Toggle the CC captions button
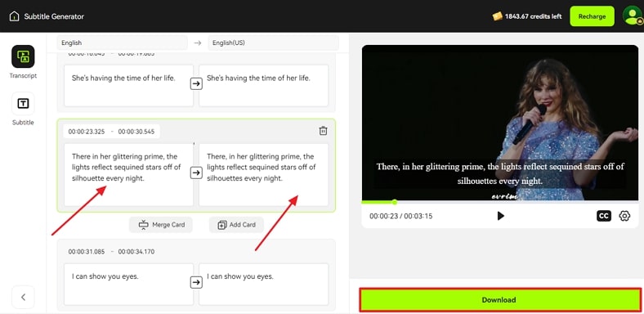Viewport: 644px width, 314px height. [x=604, y=216]
